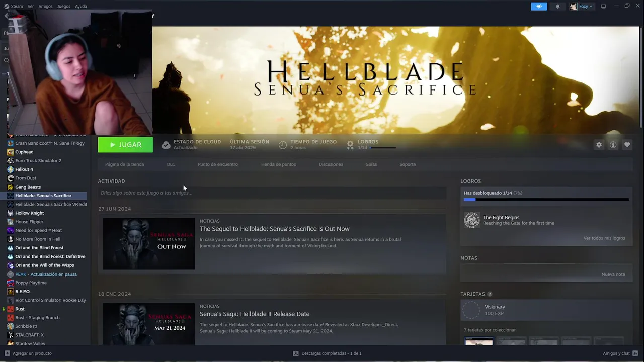
Task: Click the Poppy Playtime game icon
Action: point(11,283)
